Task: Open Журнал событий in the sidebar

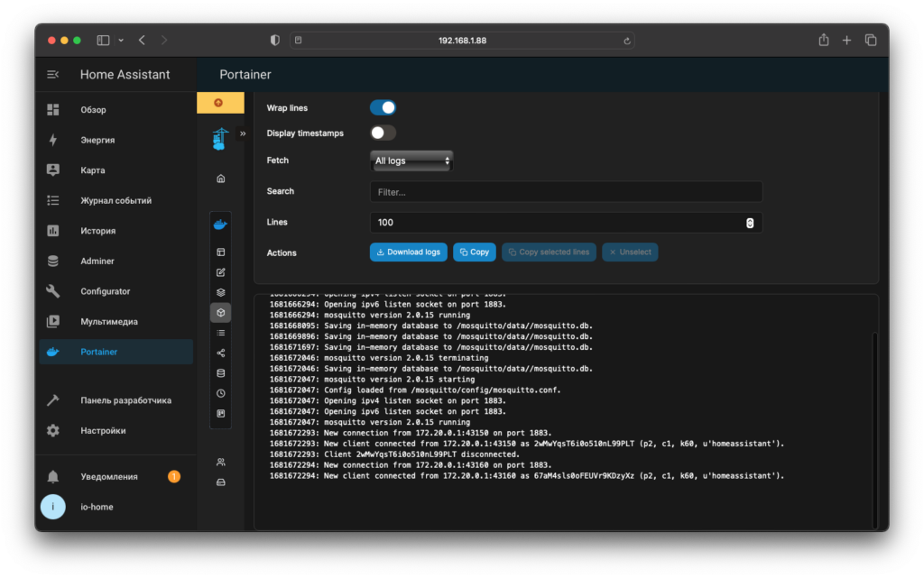Action: 116,201
